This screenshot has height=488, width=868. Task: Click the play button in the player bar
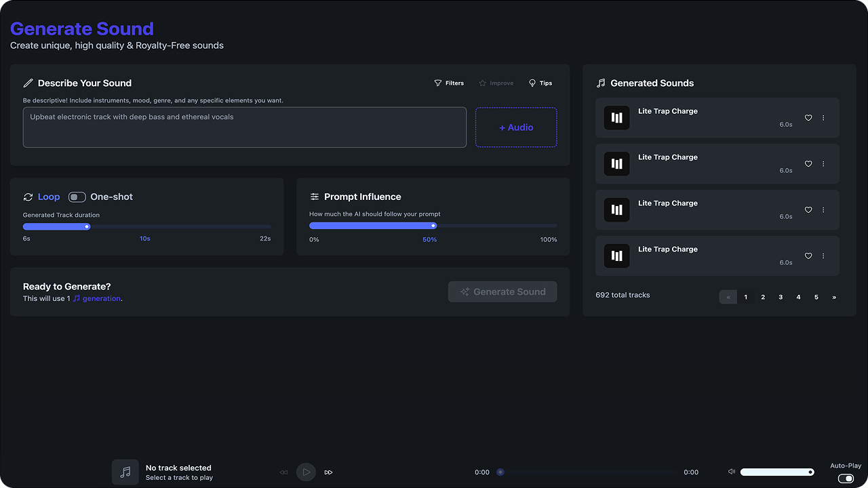point(306,472)
